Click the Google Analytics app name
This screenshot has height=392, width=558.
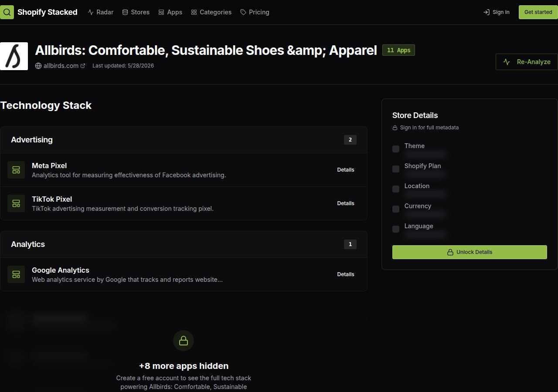(x=61, y=270)
